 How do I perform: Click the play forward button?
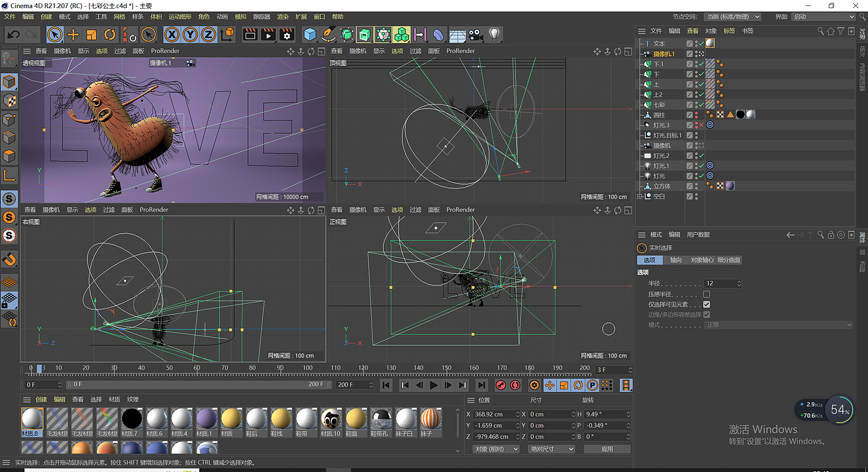coord(433,385)
